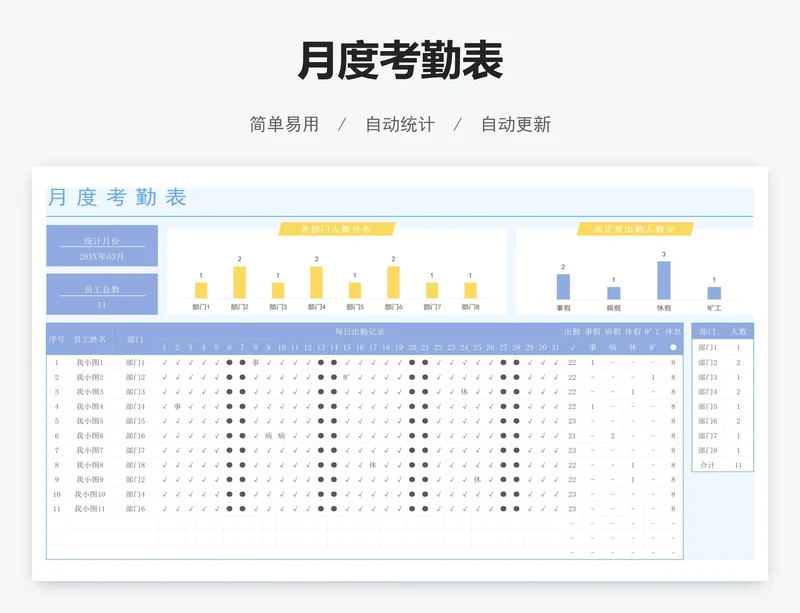The width and height of the screenshot is (800, 613).
Task: Select the yellow bar for 部门1
Action: 201,290
